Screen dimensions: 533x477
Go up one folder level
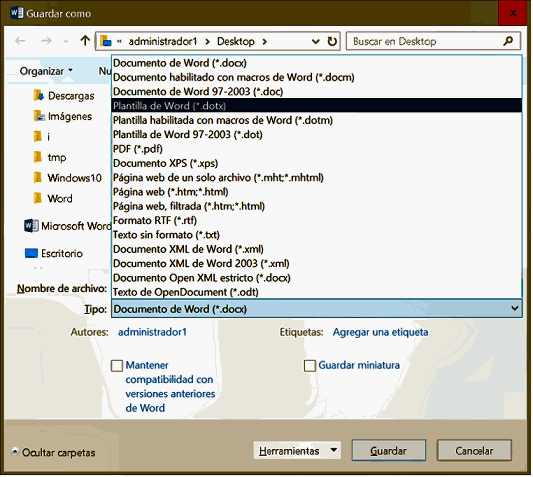85,41
